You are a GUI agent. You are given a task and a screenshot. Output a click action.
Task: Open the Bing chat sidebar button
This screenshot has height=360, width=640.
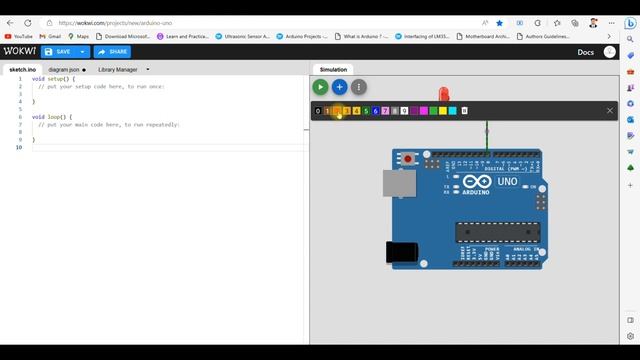pyautogui.click(x=630, y=23)
